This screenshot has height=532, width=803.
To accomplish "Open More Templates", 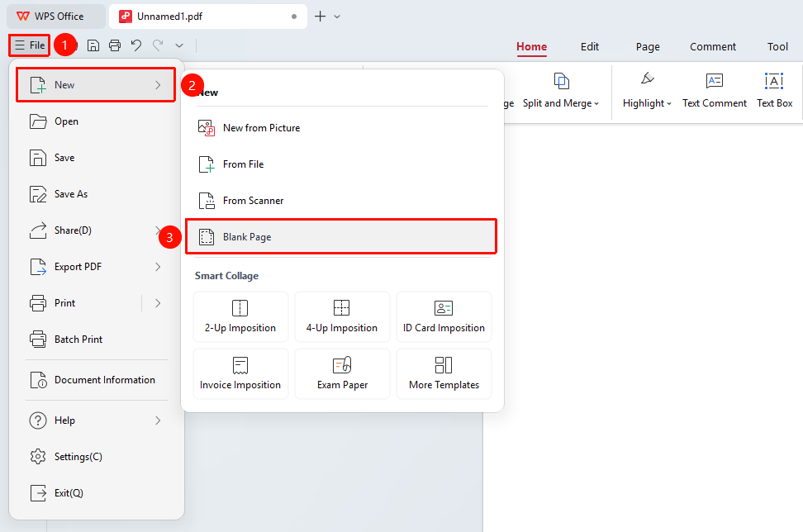I will tap(444, 373).
